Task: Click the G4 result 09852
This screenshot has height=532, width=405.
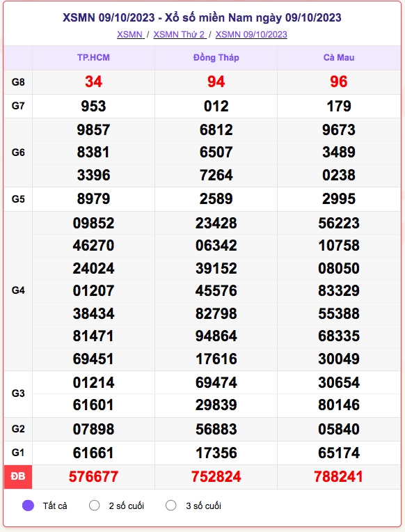Action: (x=94, y=224)
